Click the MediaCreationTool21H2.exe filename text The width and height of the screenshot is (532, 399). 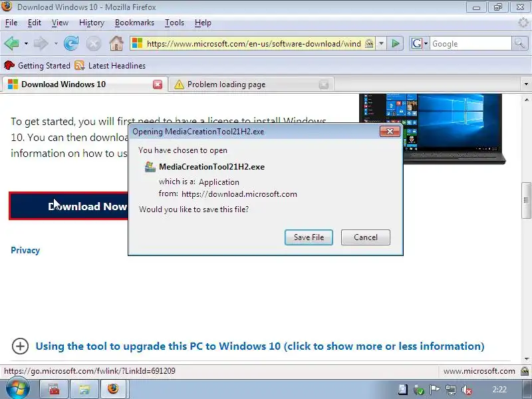point(211,167)
